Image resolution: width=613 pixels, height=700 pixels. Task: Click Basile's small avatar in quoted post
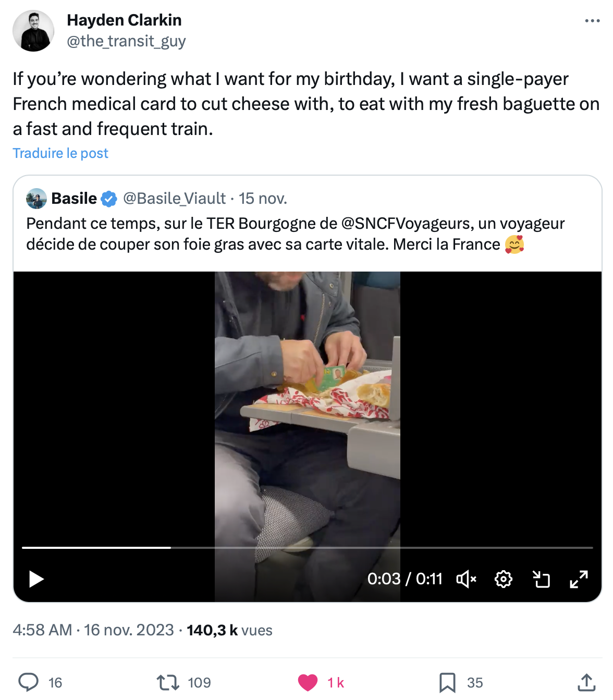pyautogui.click(x=36, y=199)
